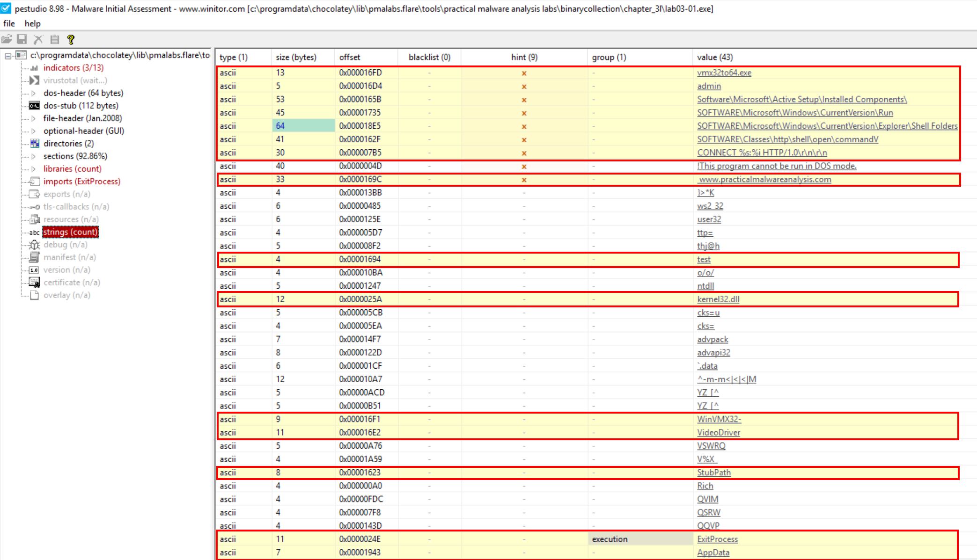Click the indicators chart icon in tree
The width and height of the screenshot is (977, 560).
tap(34, 68)
